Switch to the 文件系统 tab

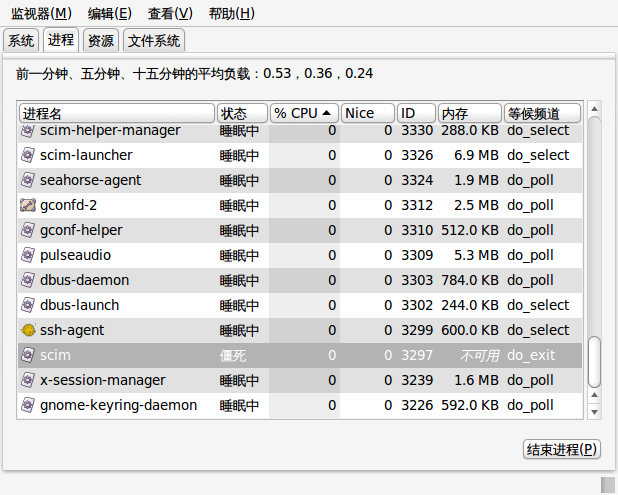154,41
